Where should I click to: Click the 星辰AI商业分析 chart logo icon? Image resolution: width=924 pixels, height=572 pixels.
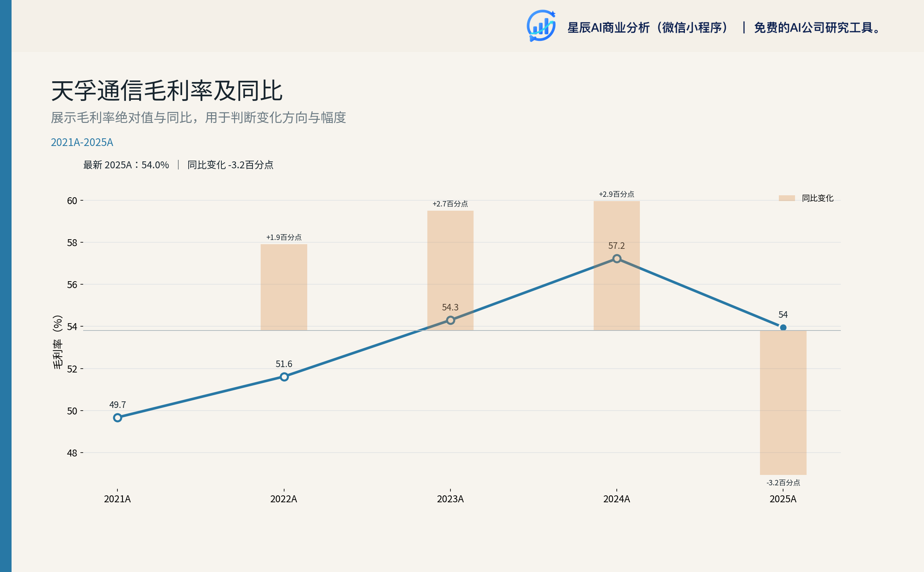(x=541, y=26)
